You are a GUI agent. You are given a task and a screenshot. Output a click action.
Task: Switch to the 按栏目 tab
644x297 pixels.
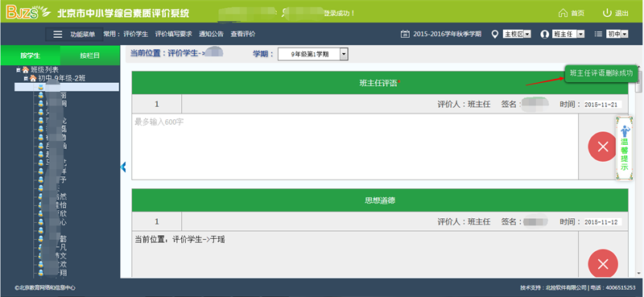[x=89, y=56]
